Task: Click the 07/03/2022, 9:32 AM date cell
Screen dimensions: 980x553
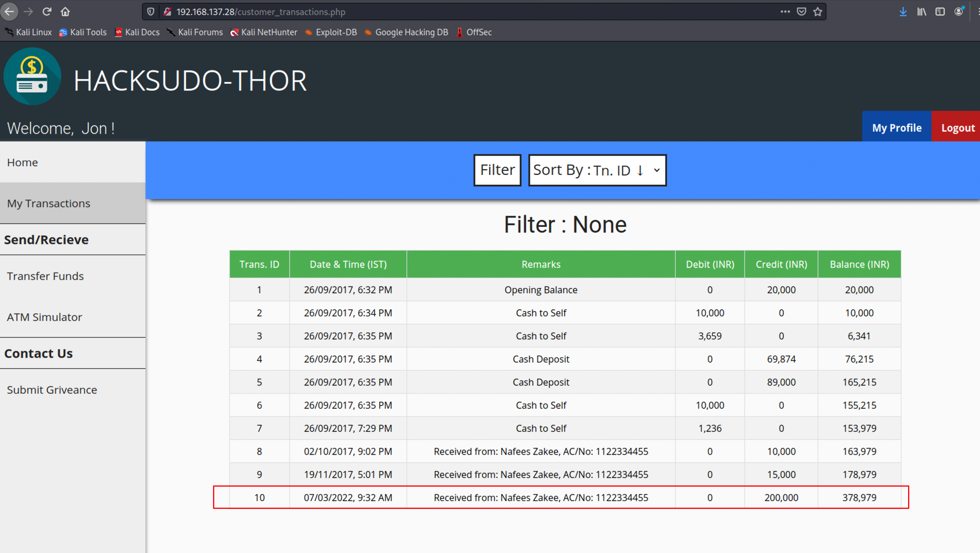Action: [x=348, y=498]
